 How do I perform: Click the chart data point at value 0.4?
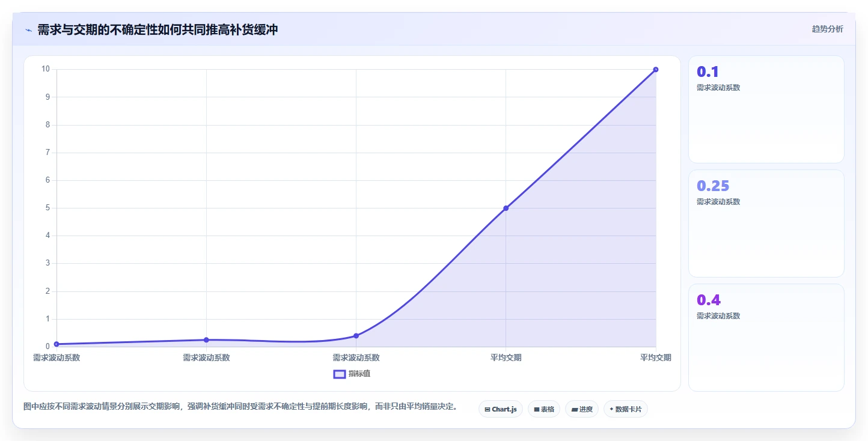(356, 336)
